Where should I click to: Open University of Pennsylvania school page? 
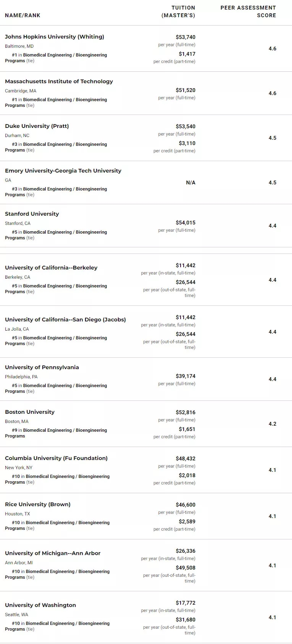[x=42, y=367]
